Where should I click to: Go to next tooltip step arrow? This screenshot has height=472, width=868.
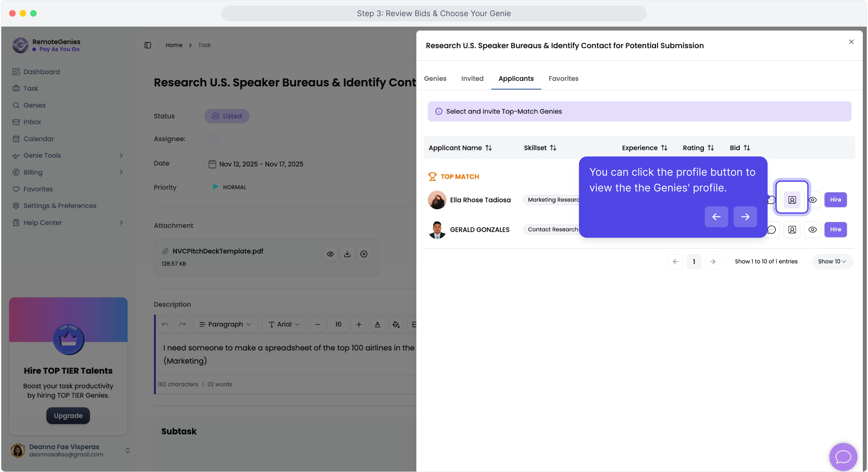(x=745, y=217)
